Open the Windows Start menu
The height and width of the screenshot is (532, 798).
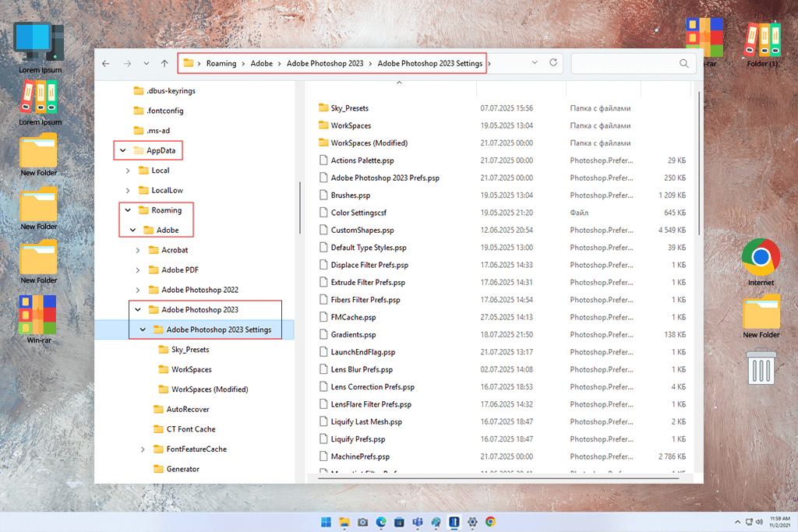pyautogui.click(x=326, y=522)
